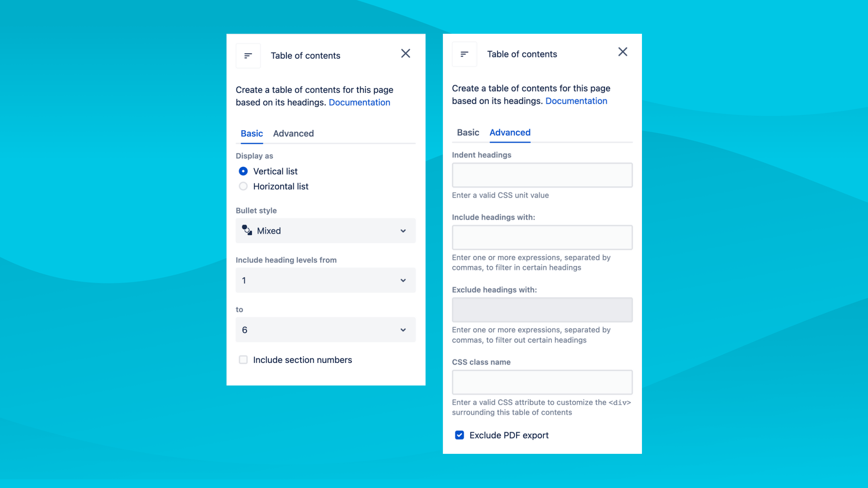Enable Include section numbers checkbox
Screen dimensions: 868x488
(243, 359)
